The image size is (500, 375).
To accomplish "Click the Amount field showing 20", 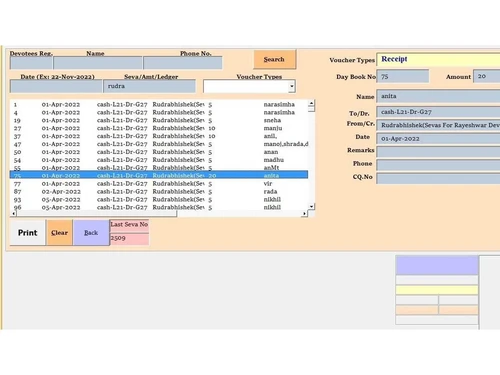I will pyautogui.click(x=487, y=76).
